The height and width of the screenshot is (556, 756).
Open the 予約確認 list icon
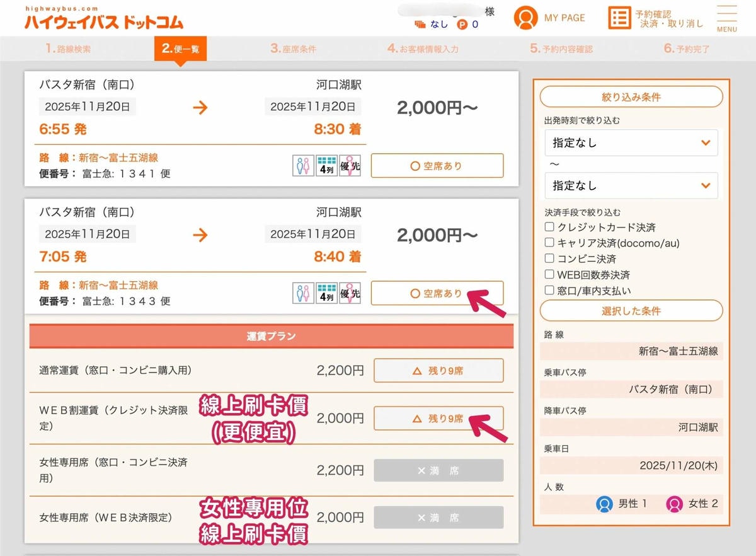tap(619, 18)
